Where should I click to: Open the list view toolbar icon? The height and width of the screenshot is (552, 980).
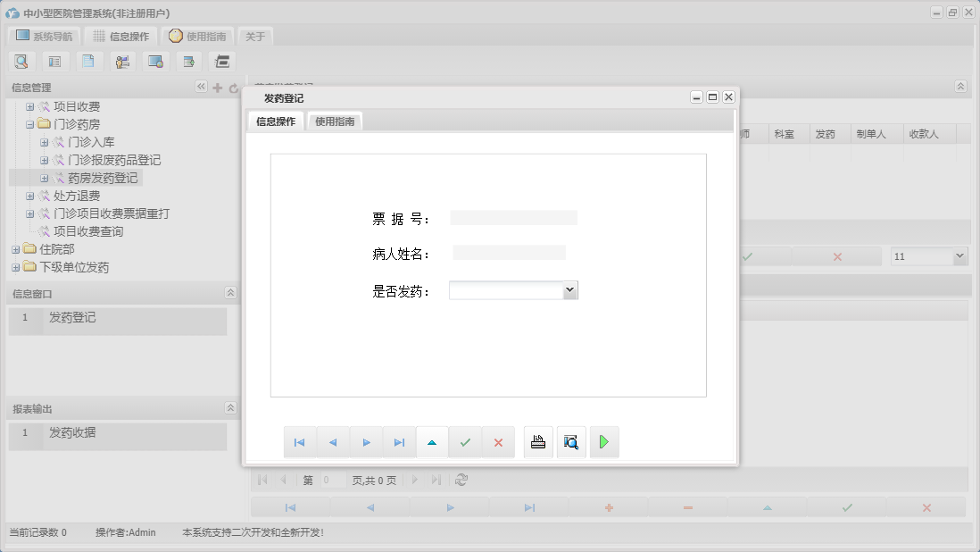pyautogui.click(x=54, y=61)
